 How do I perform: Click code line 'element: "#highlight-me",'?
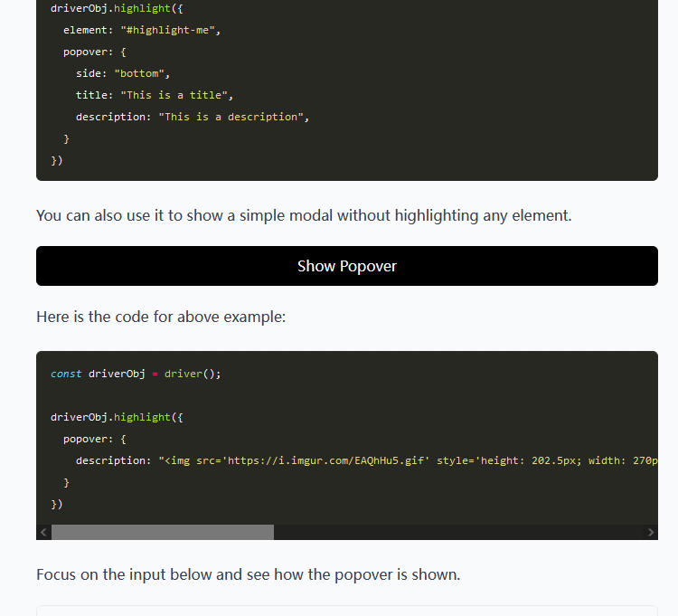(142, 30)
